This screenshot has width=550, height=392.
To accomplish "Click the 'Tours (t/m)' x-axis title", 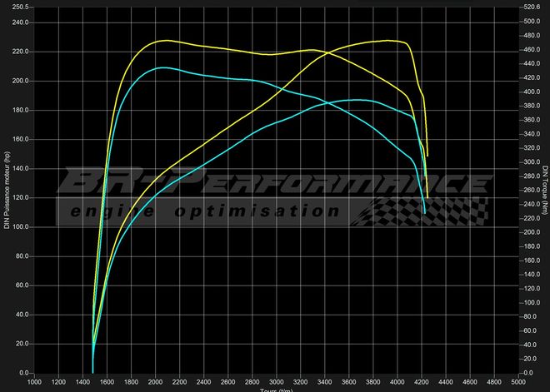I will (x=275, y=389).
